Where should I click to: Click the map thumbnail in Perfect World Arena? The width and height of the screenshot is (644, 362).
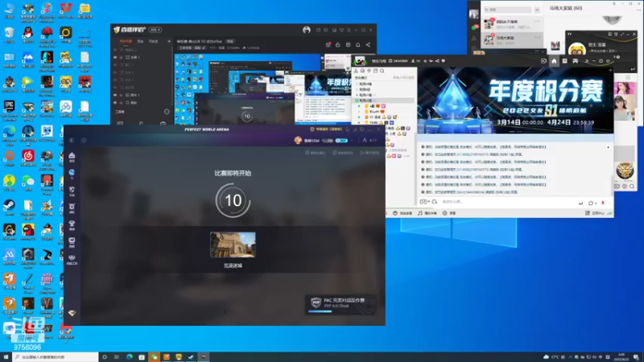click(x=233, y=245)
